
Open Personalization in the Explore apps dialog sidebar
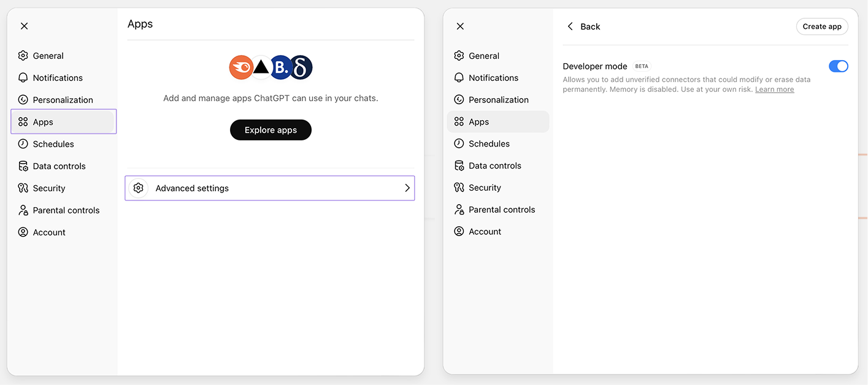click(63, 100)
